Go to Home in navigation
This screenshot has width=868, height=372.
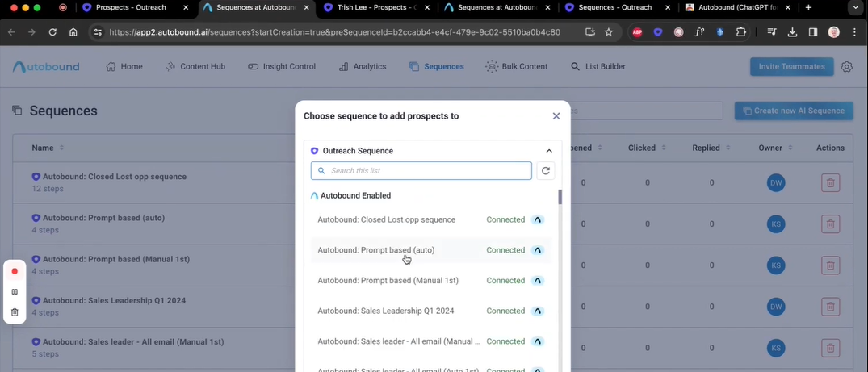pyautogui.click(x=124, y=66)
